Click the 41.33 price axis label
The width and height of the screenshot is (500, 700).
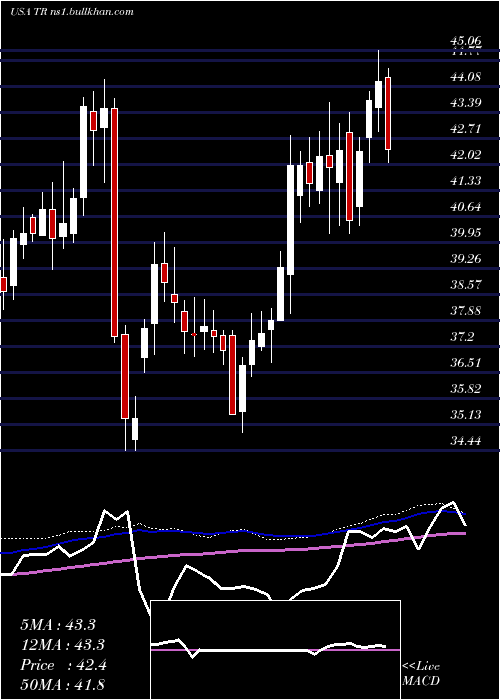click(465, 180)
